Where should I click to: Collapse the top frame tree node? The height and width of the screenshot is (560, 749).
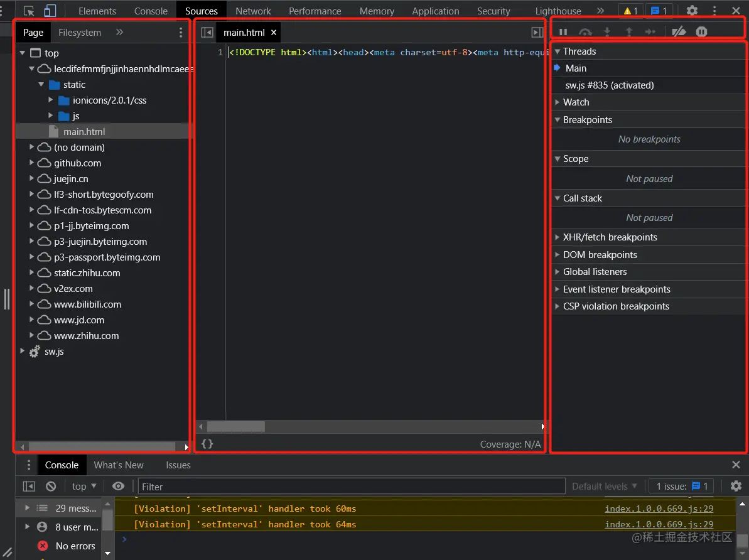[x=23, y=53]
